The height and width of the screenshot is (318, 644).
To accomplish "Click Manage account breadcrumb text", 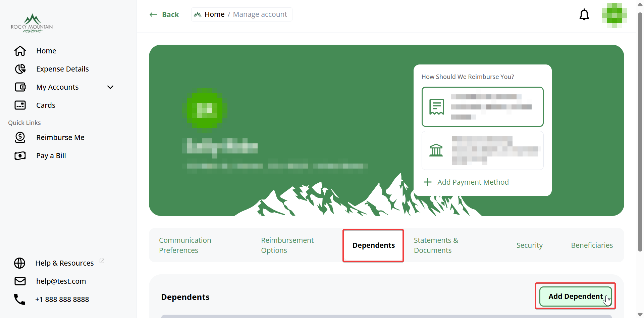I will coord(260,14).
